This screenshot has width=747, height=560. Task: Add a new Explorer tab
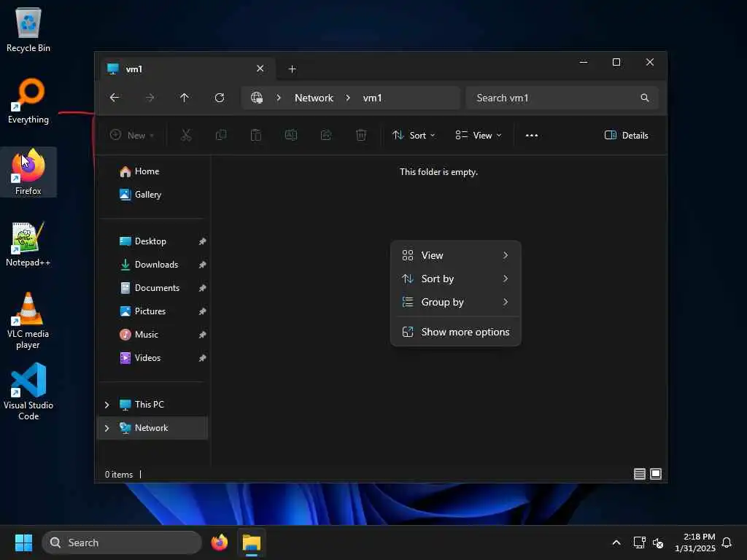pyautogui.click(x=293, y=69)
